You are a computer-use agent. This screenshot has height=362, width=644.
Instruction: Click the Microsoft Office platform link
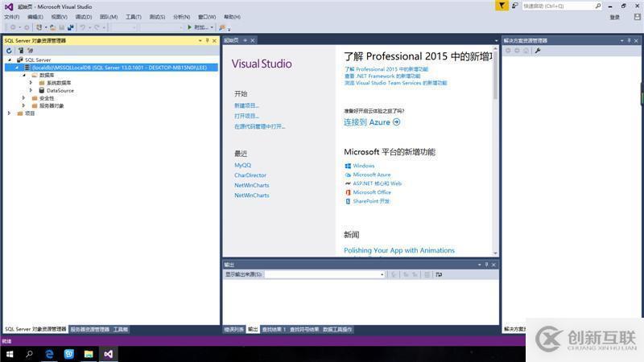pos(372,192)
